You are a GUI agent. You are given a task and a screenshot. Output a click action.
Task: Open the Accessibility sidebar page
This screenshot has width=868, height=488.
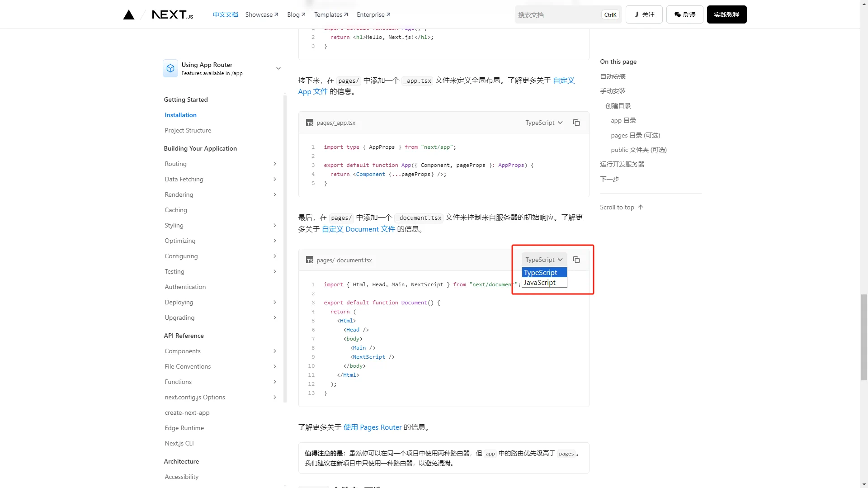click(x=181, y=477)
